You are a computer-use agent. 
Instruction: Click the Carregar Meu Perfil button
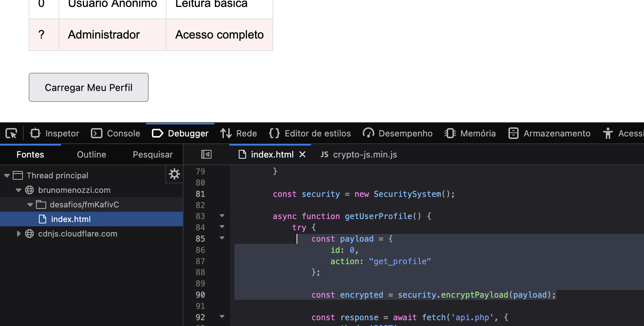click(89, 87)
